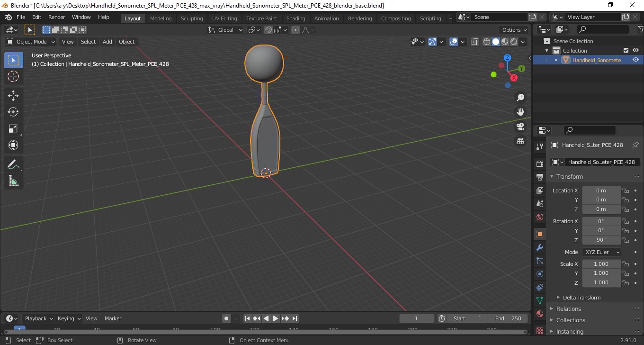
Task: Select the Measure tool
Action: pyautogui.click(x=13, y=181)
